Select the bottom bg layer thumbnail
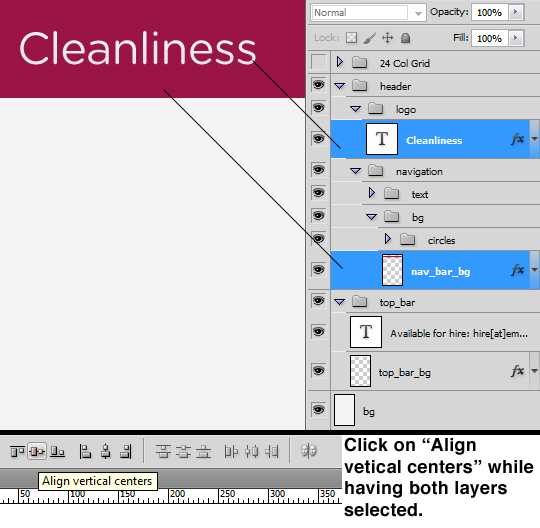This screenshot has width=540, height=528. point(344,410)
